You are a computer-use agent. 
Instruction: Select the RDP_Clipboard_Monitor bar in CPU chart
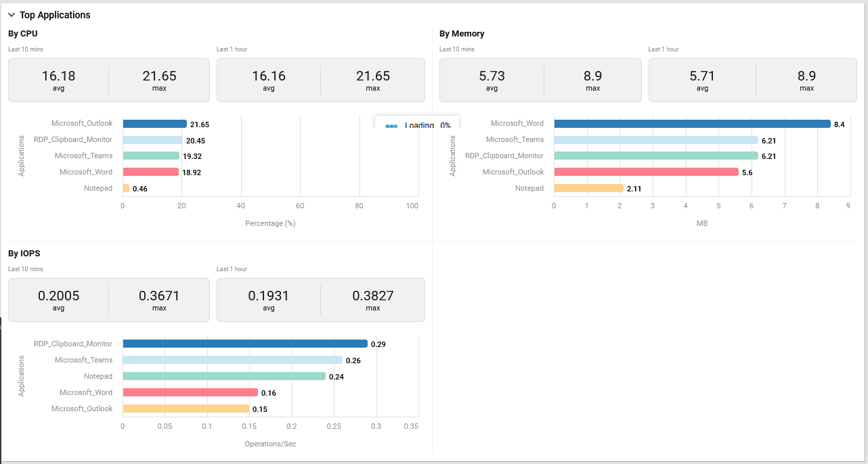[x=152, y=140]
